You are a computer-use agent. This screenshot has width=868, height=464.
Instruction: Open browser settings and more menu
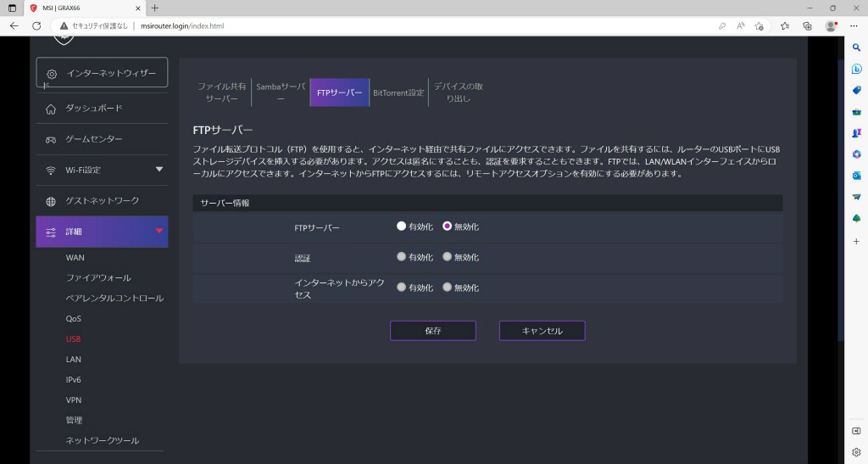[854, 26]
